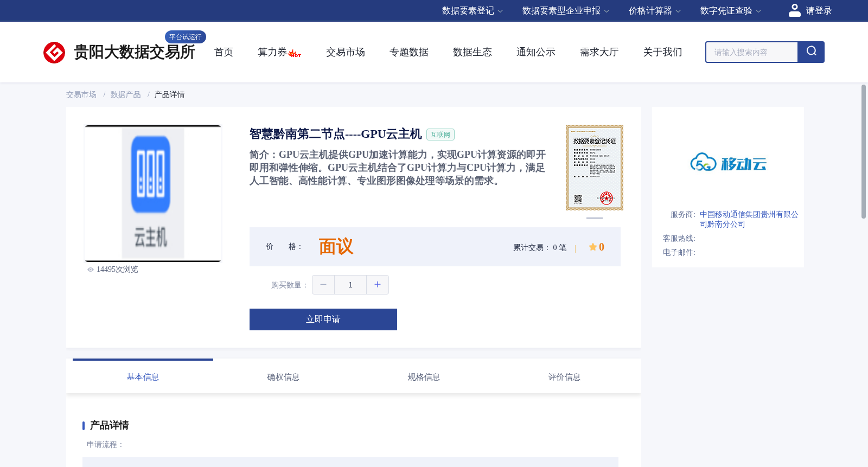Click the 产品详情 breadcrumb text
The width and height of the screenshot is (868, 467).
coord(170,95)
